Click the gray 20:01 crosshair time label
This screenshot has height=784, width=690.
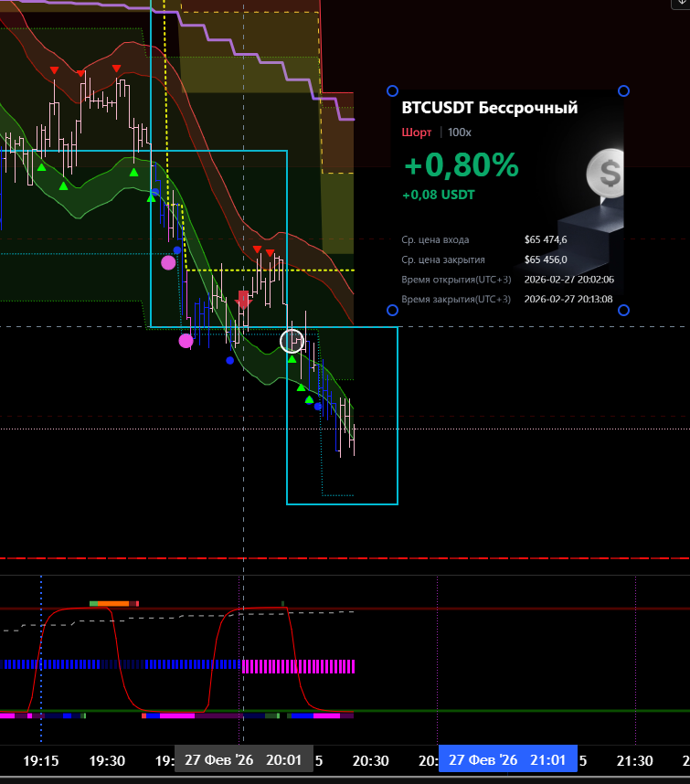tap(244, 759)
